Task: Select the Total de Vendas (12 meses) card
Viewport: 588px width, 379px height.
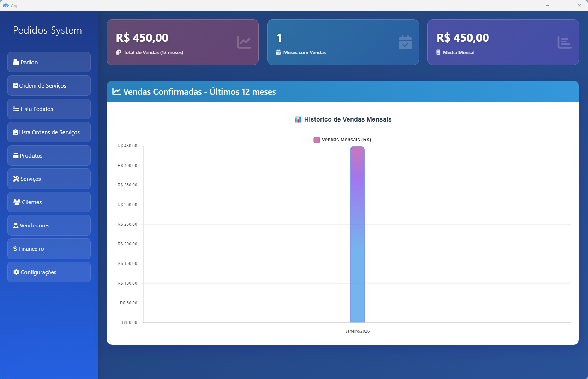Action: pos(182,42)
